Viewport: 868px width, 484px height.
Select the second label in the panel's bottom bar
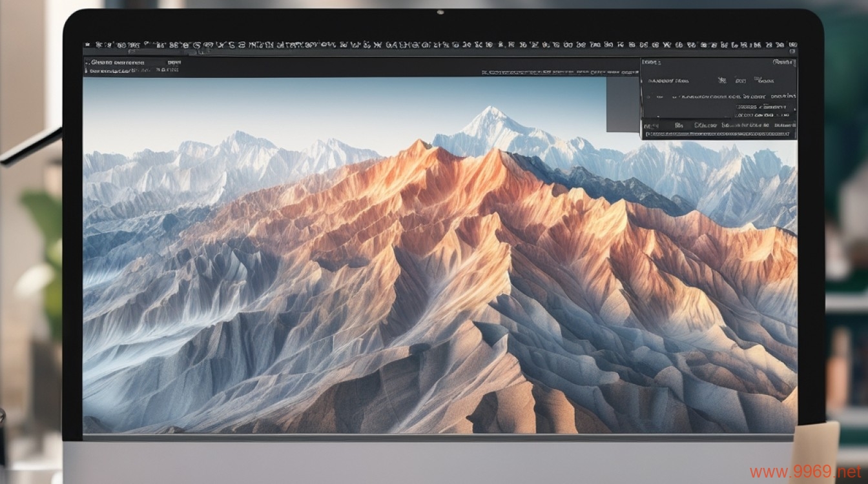click(679, 125)
